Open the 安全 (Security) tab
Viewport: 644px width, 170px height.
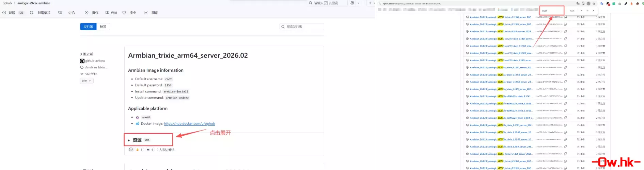(129, 13)
